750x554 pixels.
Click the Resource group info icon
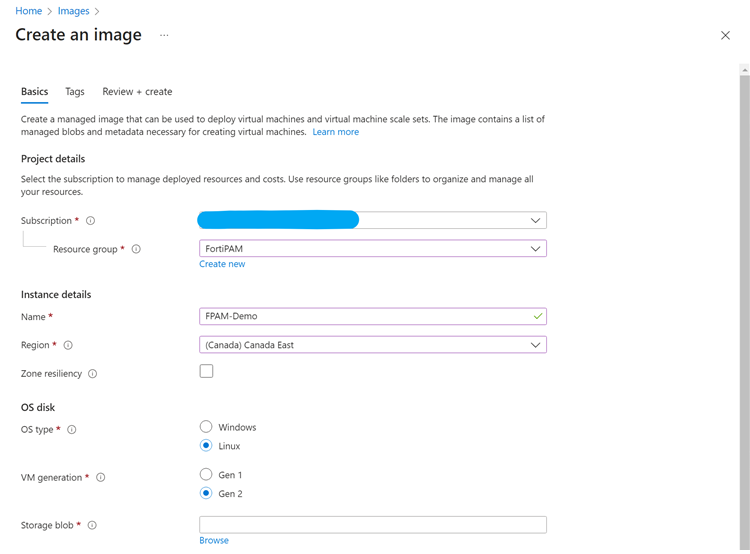click(x=136, y=249)
